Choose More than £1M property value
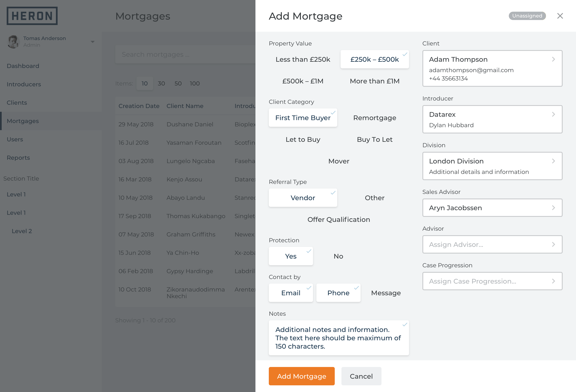The image size is (576, 392). pos(374,81)
